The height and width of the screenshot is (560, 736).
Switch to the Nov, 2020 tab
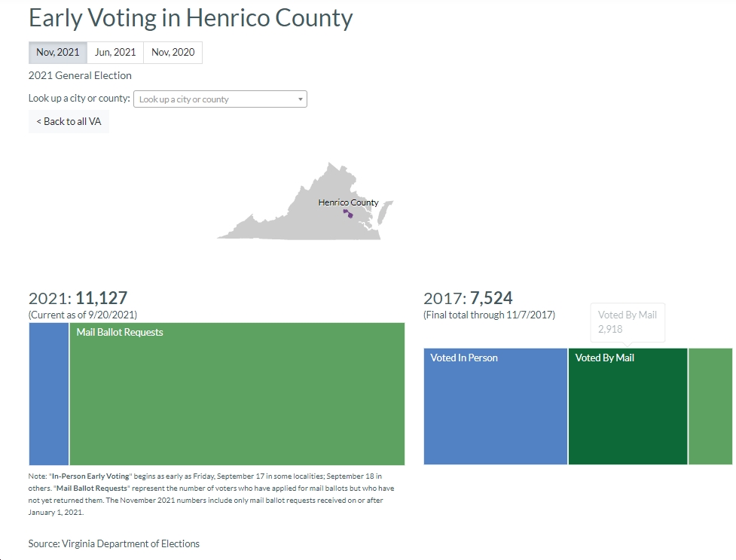173,53
